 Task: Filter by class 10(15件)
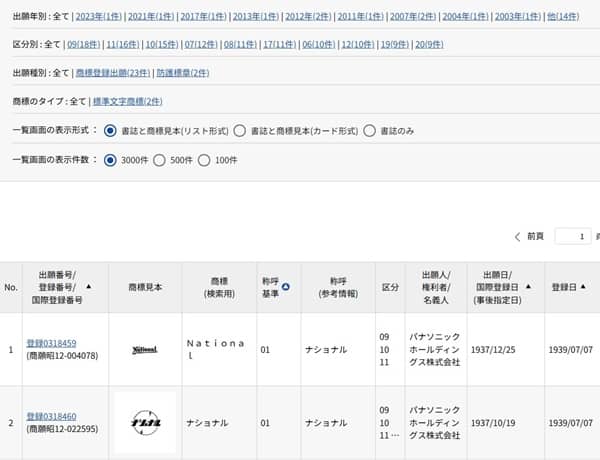(x=162, y=44)
